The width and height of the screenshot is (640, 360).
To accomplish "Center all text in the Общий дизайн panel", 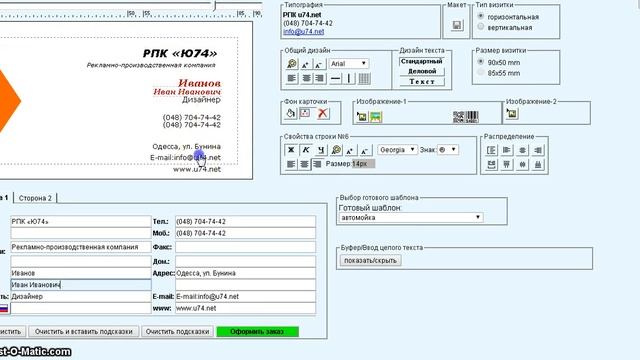I will [306, 78].
